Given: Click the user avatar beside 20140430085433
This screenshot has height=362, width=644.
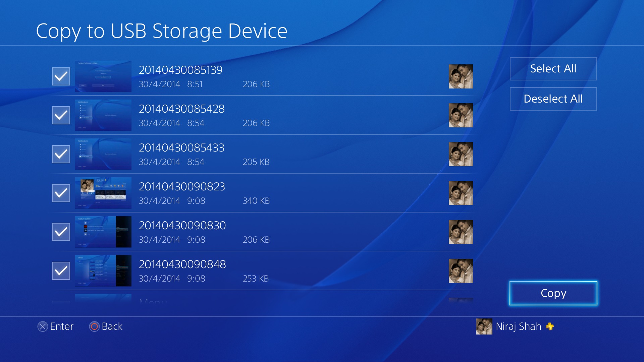Looking at the screenshot, I should 461,154.
